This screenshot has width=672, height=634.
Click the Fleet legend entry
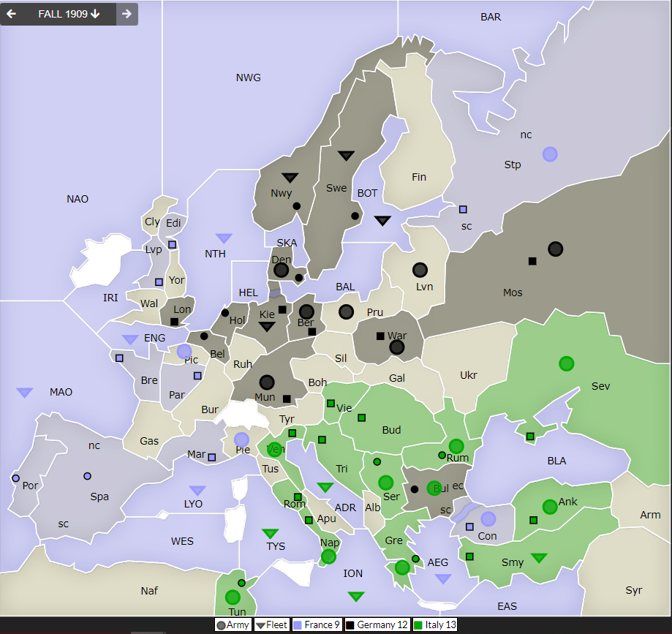[272, 625]
